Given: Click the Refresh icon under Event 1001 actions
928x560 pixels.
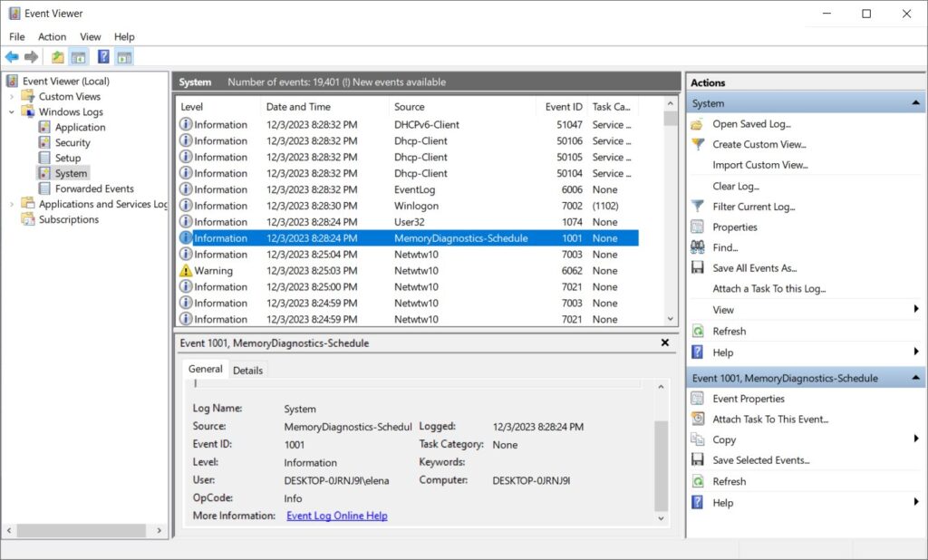Looking at the screenshot, I should (x=698, y=481).
